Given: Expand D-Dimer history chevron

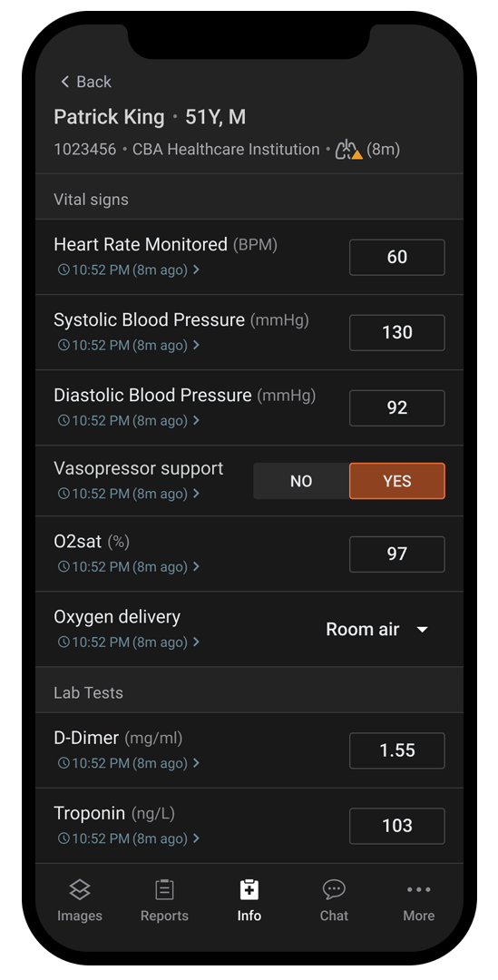Looking at the screenshot, I should tap(196, 763).
